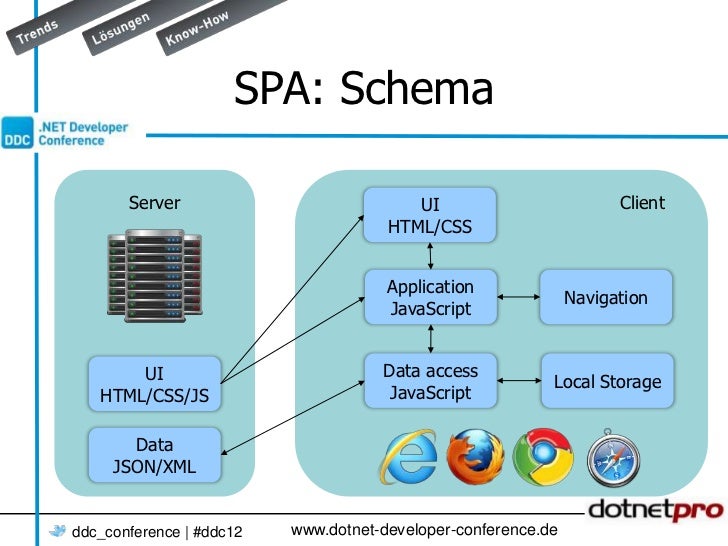Select the server UI HTML/CSS/JS box
This screenshot has height=546, width=728.
pyautogui.click(x=154, y=384)
